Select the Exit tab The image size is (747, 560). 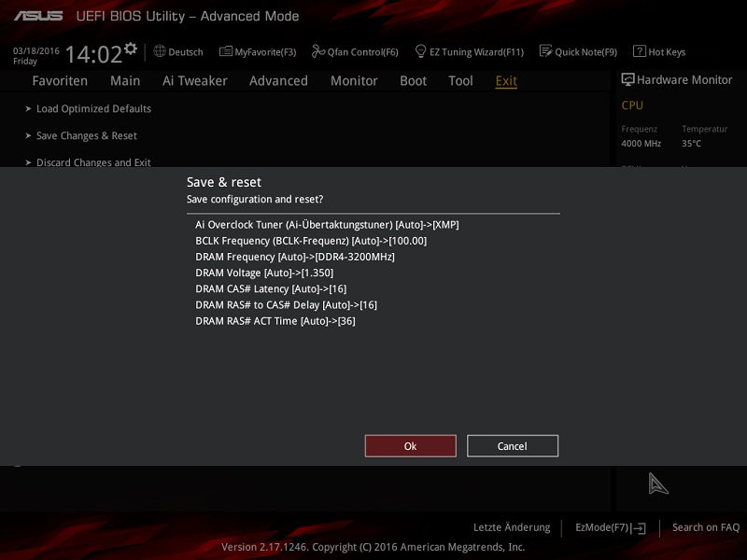click(x=506, y=81)
